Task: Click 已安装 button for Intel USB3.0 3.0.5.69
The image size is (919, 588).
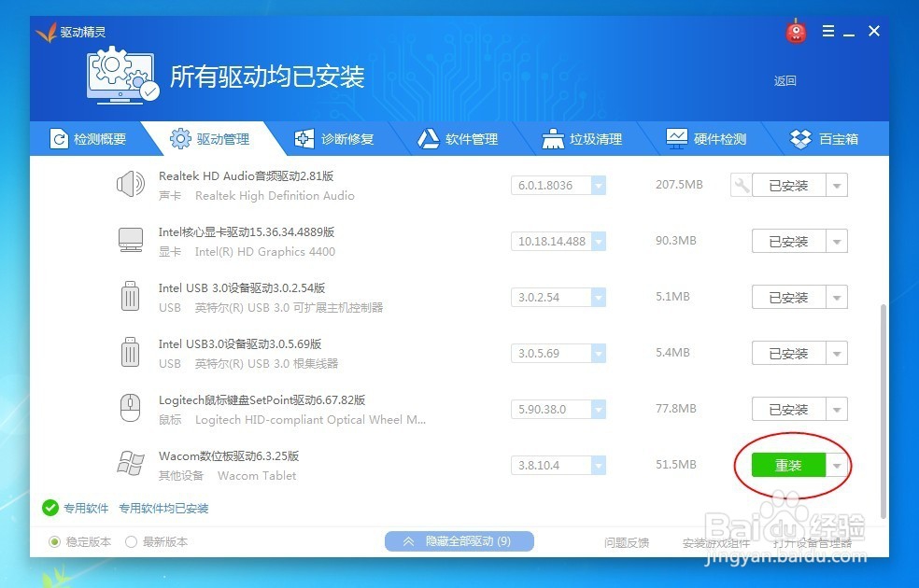Action: [x=789, y=353]
